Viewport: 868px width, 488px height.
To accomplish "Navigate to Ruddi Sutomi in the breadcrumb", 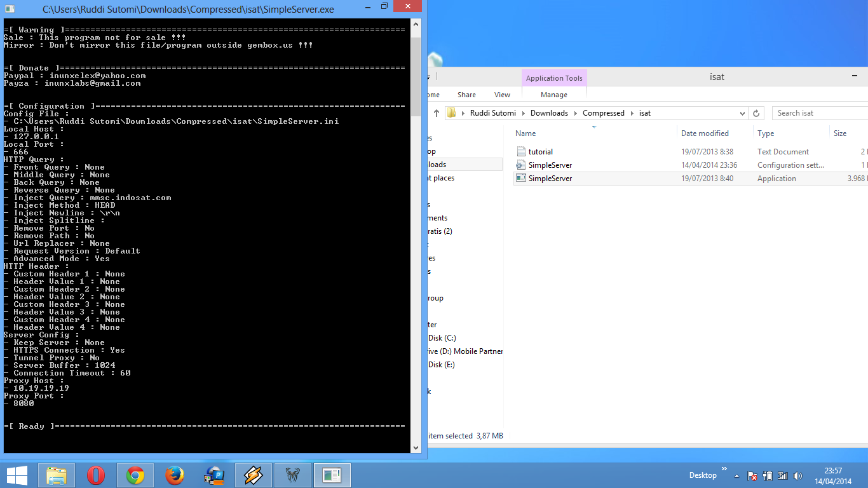I will (493, 113).
